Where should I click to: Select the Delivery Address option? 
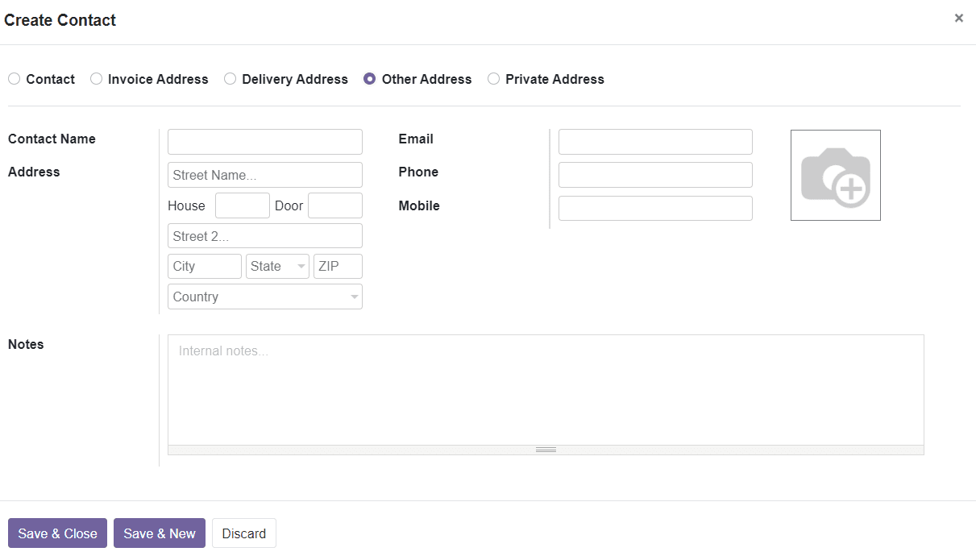point(230,78)
